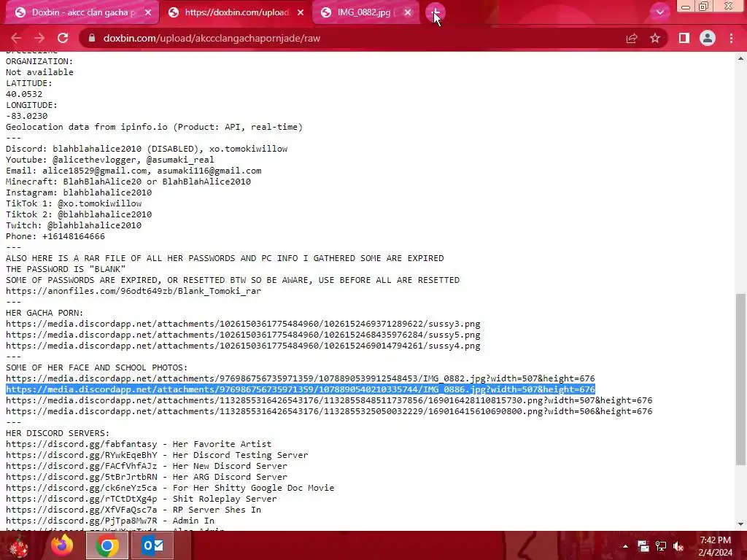Open Outlook from the taskbar
747x560 pixels.
coord(152,545)
